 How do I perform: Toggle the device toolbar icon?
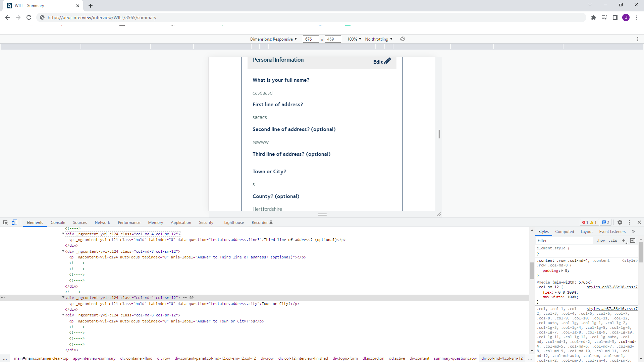click(14, 222)
